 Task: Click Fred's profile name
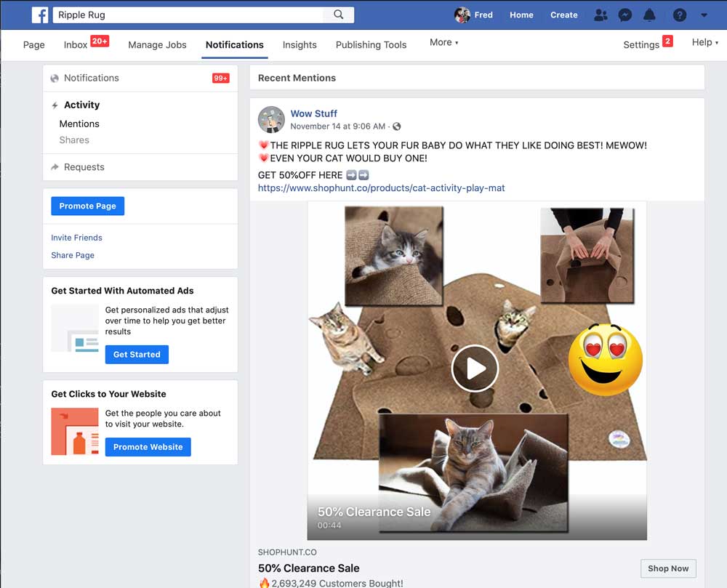tap(483, 15)
